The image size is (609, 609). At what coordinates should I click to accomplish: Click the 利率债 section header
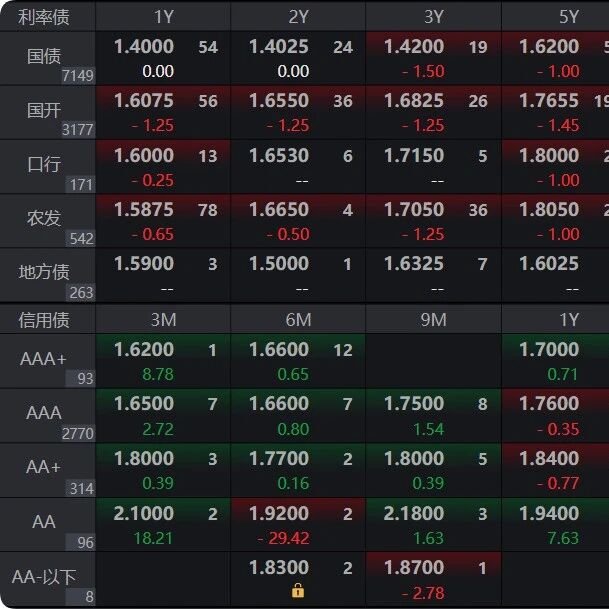(x=44, y=16)
